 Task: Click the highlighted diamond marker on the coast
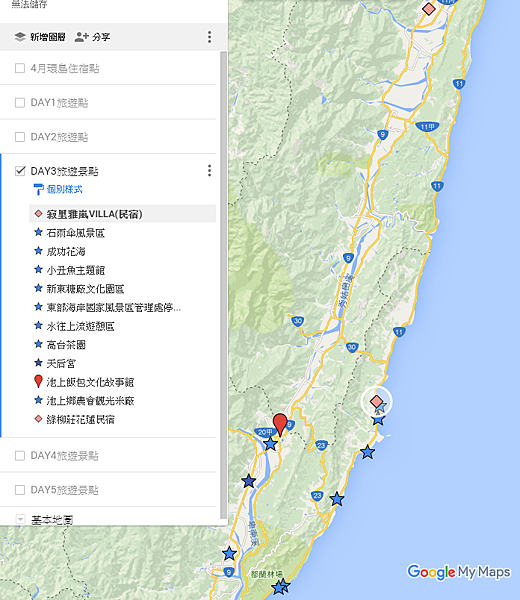coord(377,401)
